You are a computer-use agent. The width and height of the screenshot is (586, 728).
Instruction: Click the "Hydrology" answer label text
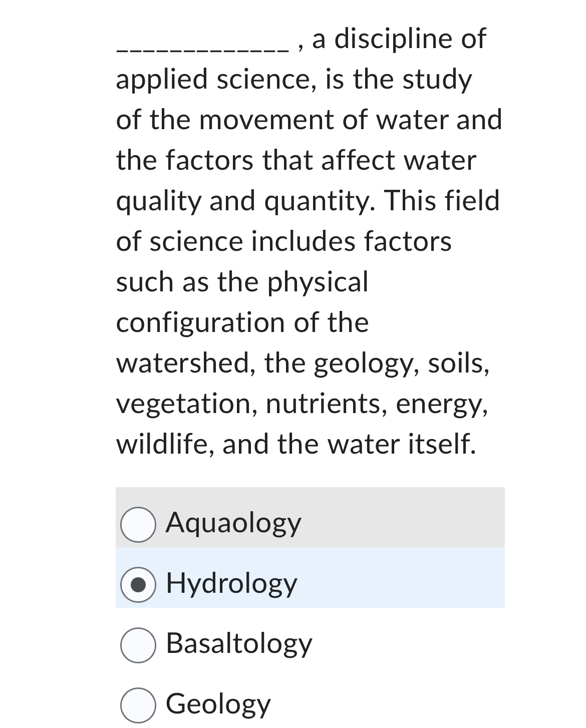[x=231, y=583]
